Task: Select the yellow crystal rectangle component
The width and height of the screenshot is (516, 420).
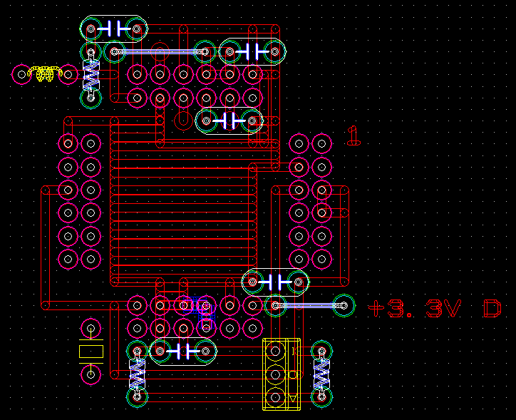Action: tap(91, 352)
